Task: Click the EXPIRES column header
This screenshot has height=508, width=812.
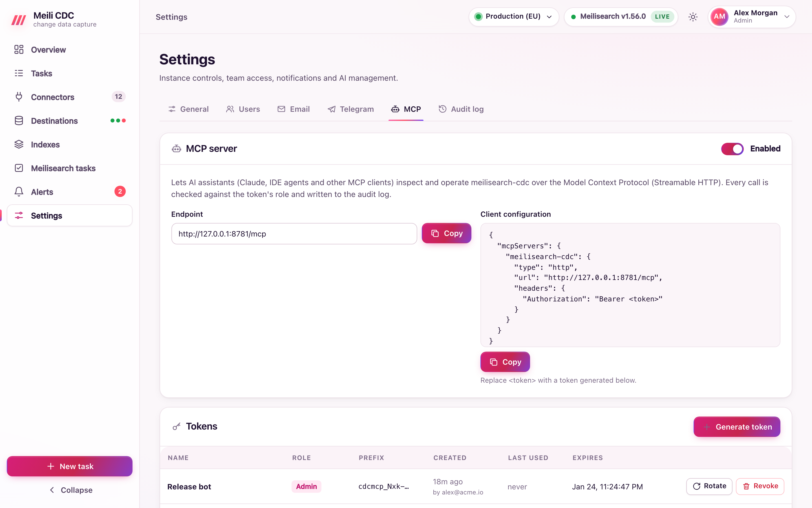Action: point(588,457)
